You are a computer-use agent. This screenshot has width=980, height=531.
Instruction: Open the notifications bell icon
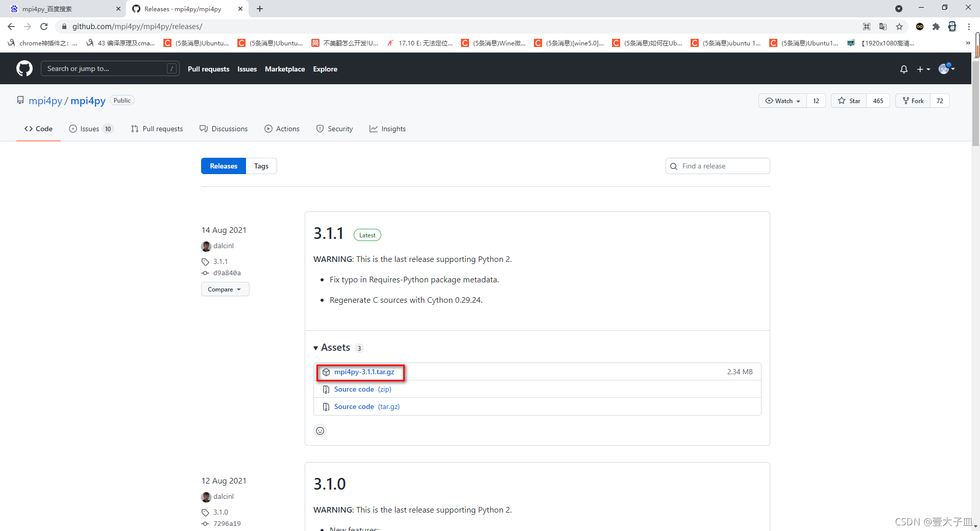point(904,69)
